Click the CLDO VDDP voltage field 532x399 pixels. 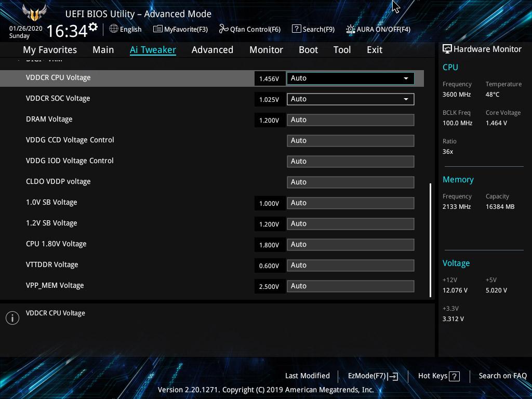click(x=351, y=182)
